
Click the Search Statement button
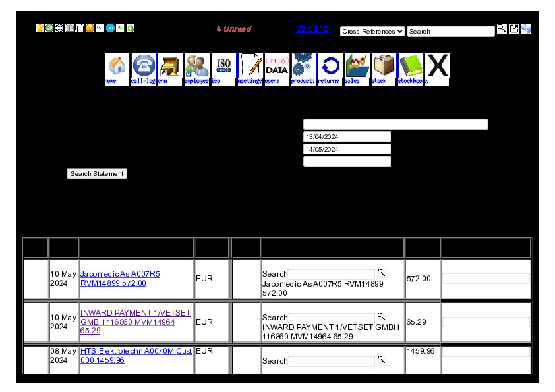(x=97, y=174)
